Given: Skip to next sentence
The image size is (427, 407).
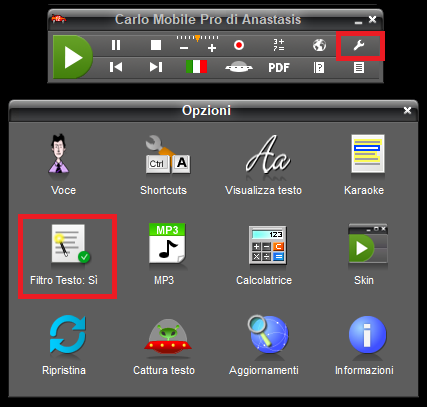Looking at the screenshot, I should click(156, 67).
